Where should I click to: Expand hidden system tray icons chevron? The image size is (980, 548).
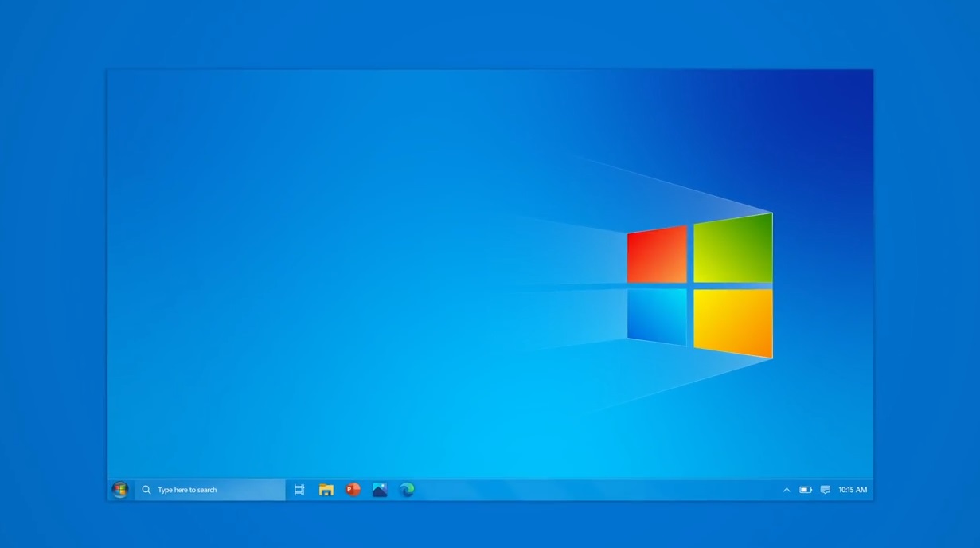pyautogui.click(x=787, y=490)
